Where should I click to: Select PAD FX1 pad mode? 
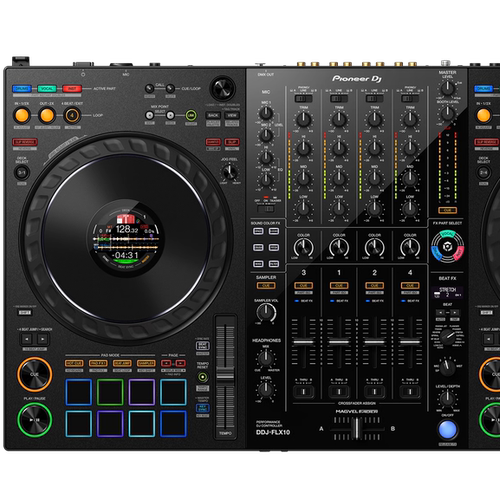coord(98,363)
